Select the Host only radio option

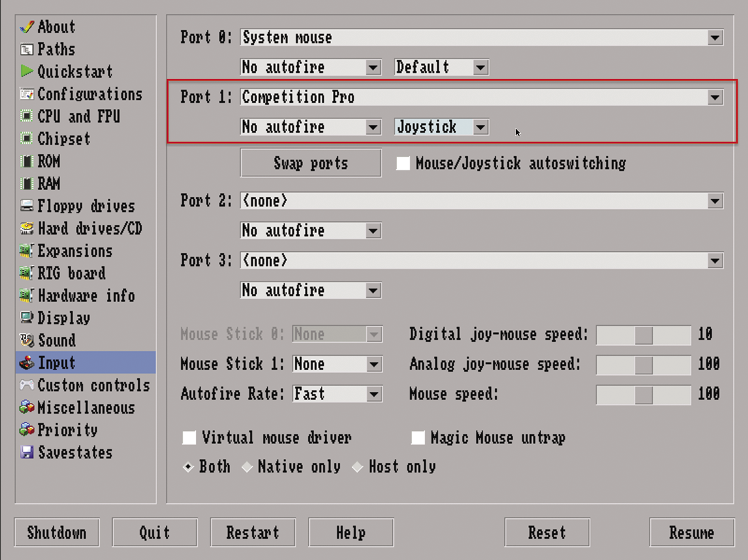tap(358, 467)
